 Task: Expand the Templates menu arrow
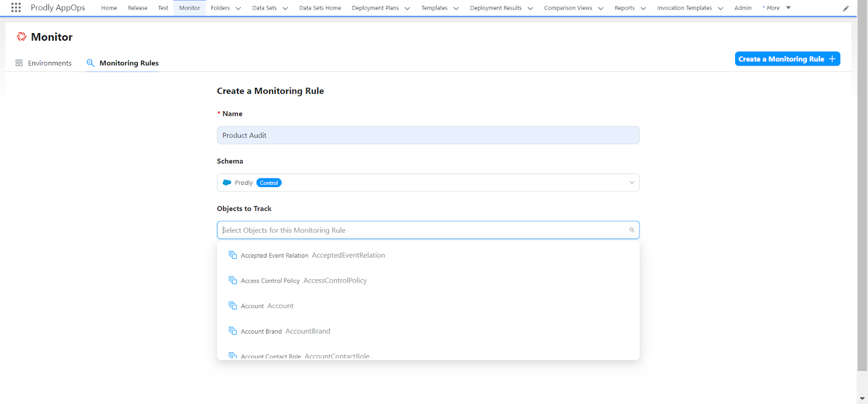456,8
